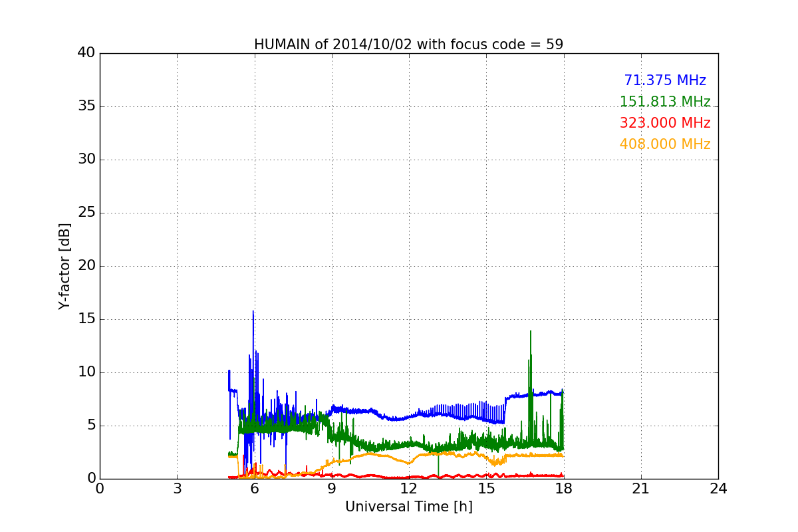
Task: Click the plot title mentioning HUMAIN
Action: pyautogui.click(x=408, y=45)
